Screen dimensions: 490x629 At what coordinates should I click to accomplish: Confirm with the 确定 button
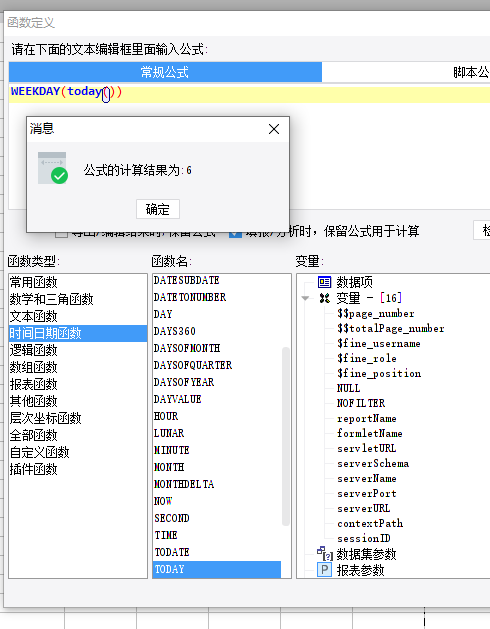158,209
